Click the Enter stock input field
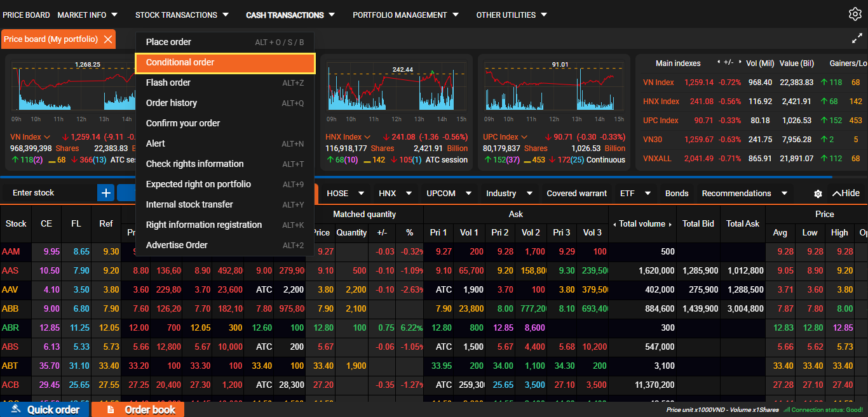 point(50,193)
